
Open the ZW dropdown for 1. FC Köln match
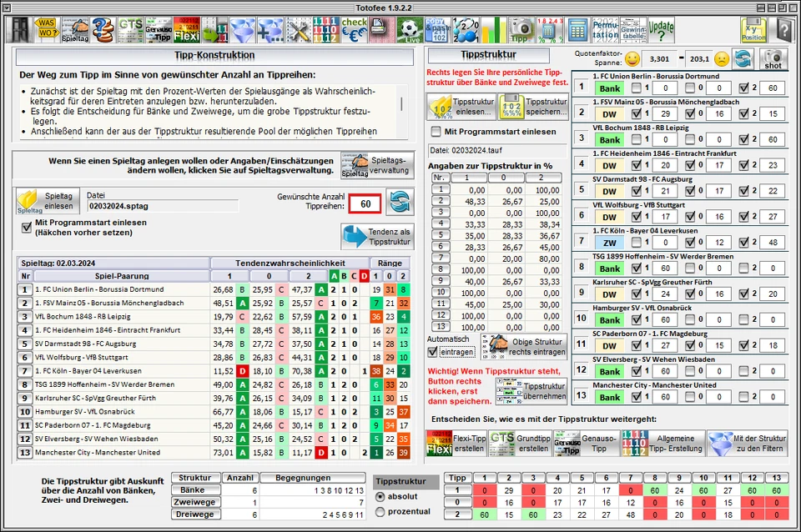point(608,242)
